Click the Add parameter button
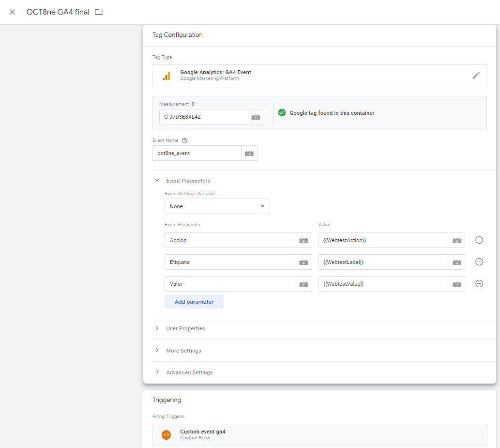This screenshot has height=448, width=500. click(x=194, y=302)
